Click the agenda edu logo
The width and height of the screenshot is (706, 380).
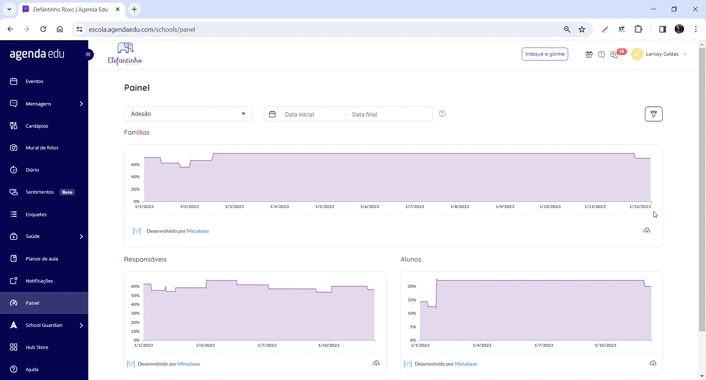37,54
